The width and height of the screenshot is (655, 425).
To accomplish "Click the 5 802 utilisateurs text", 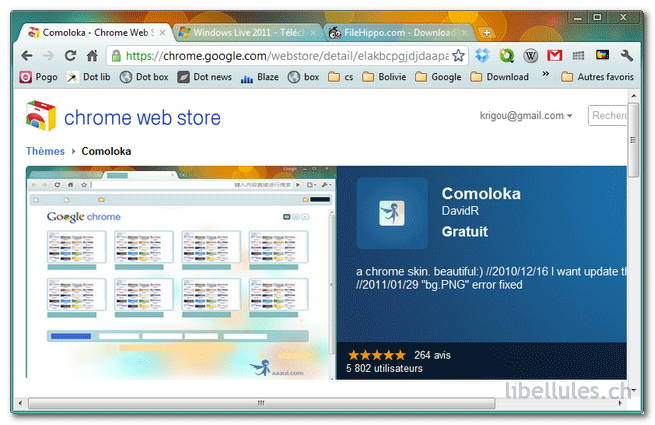I will (x=384, y=369).
